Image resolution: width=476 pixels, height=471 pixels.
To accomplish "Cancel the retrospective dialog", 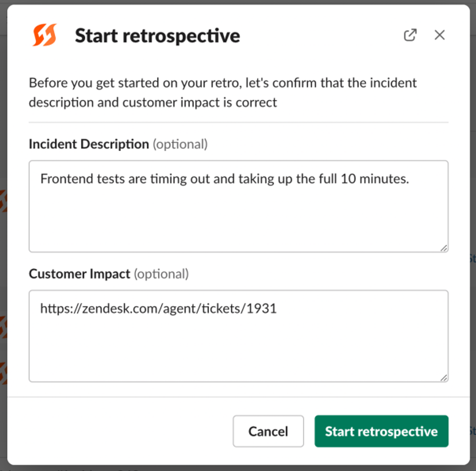I will 268,431.
